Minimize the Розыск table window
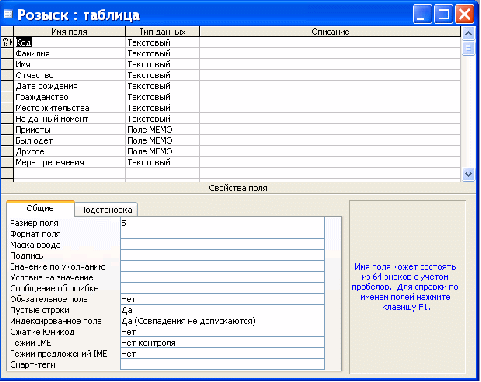The width and height of the screenshot is (481, 382). 422,14
